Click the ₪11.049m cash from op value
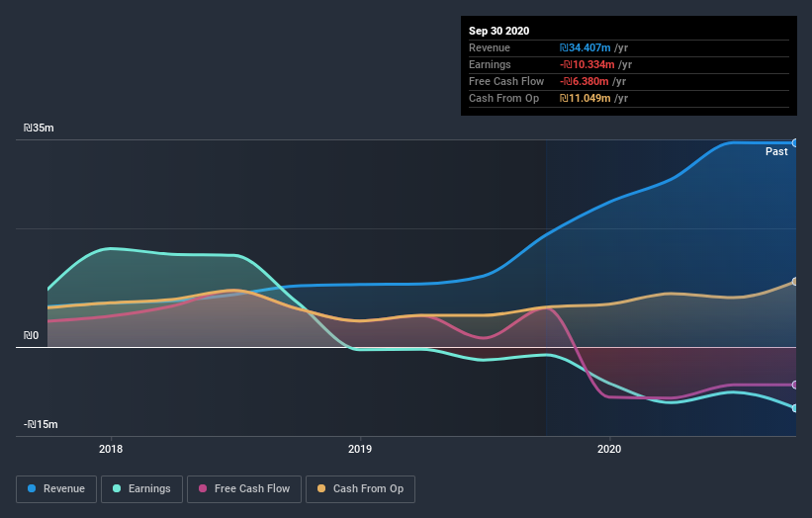The image size is (812, 518). pyautogui.click(x=585, y=98)
